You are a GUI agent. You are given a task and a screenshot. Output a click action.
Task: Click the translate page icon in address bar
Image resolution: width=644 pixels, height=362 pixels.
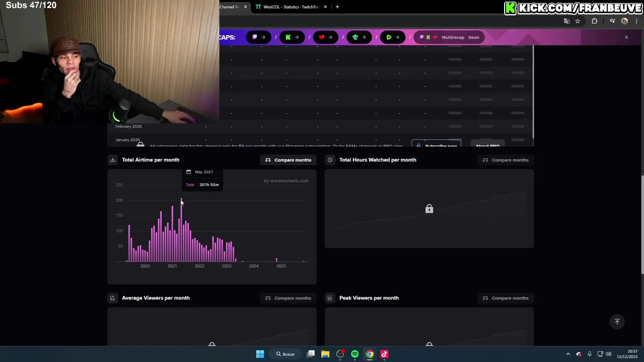(567, 21)
